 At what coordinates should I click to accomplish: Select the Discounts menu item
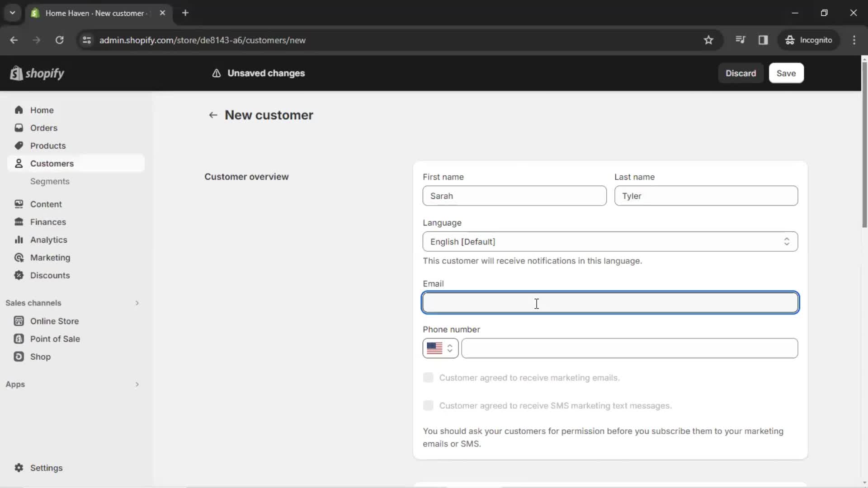[x=49, y=275]
